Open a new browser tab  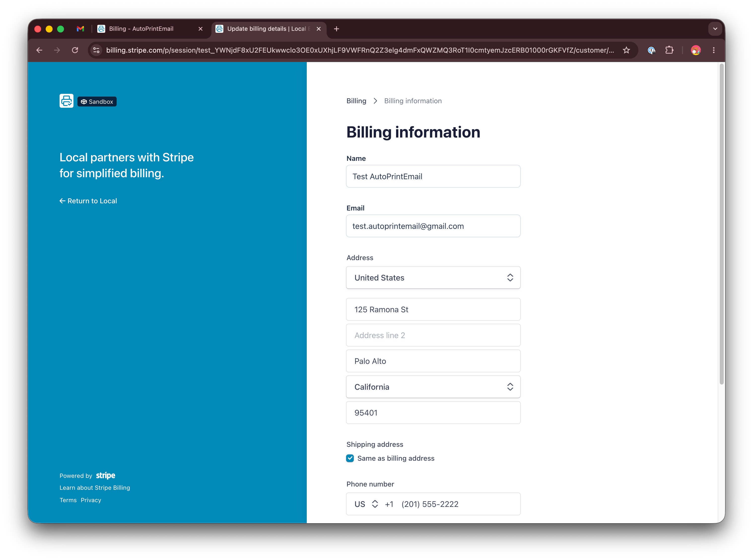tap(337, 29)
